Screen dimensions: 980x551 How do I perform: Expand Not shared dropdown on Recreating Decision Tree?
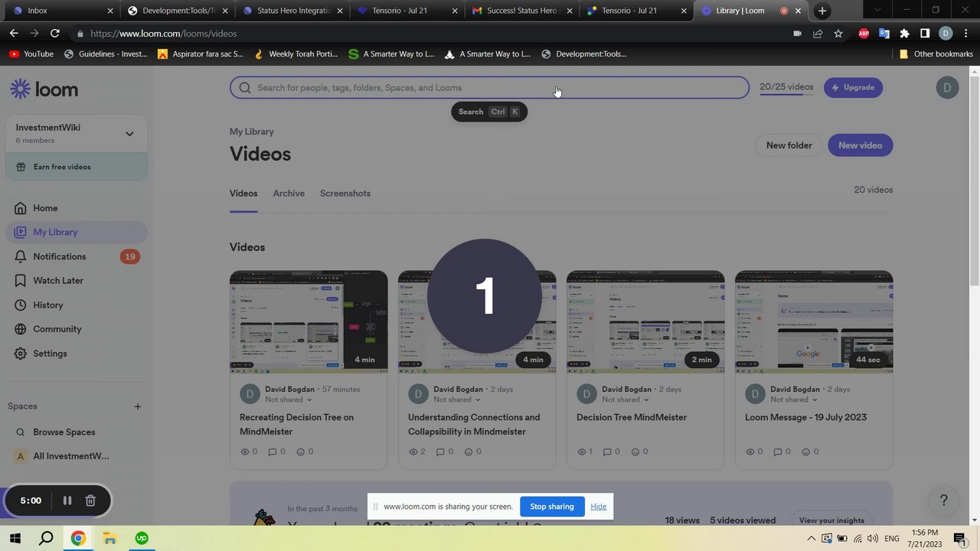click(289, 399)
